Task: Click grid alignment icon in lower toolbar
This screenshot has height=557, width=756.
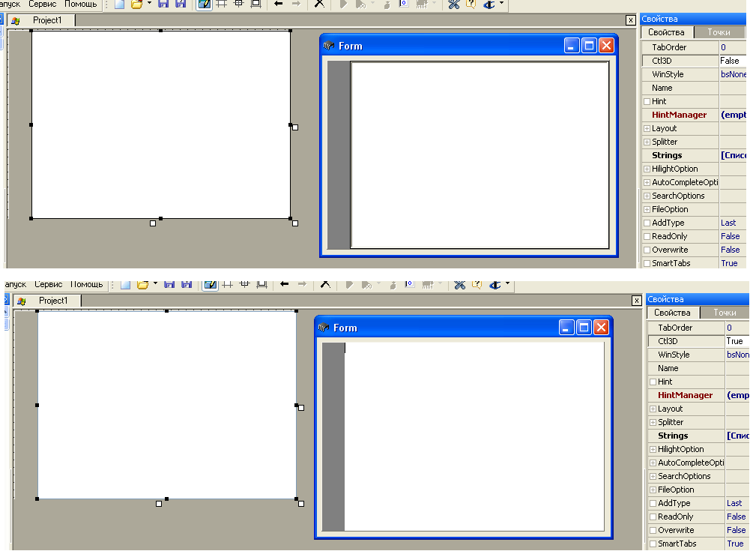Action: (227, 284)
